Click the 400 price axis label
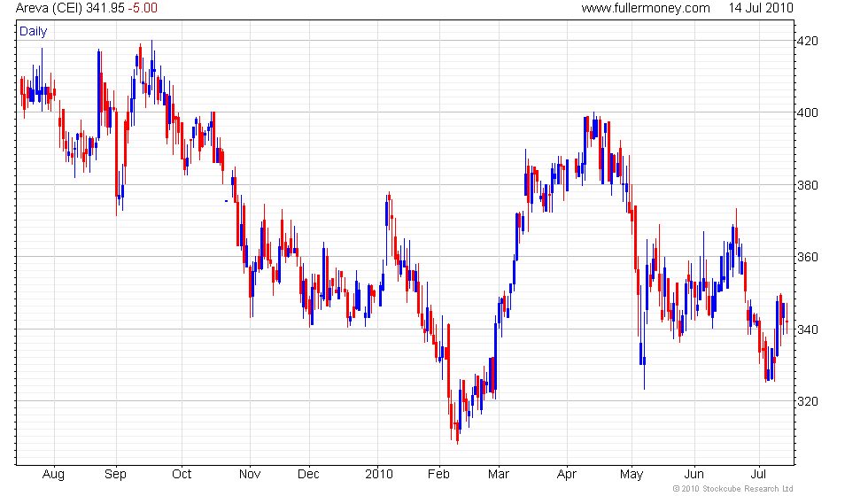This screenshot has height=496, width=868. (x=807, y=113)
